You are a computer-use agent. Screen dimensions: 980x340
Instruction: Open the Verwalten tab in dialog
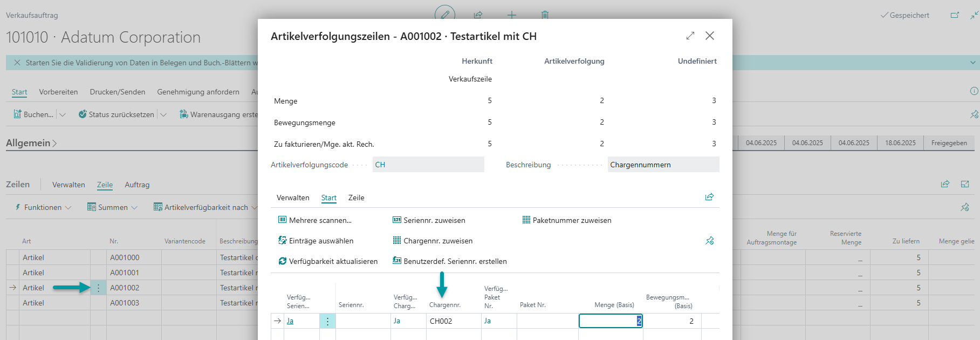tap(293, 198)
